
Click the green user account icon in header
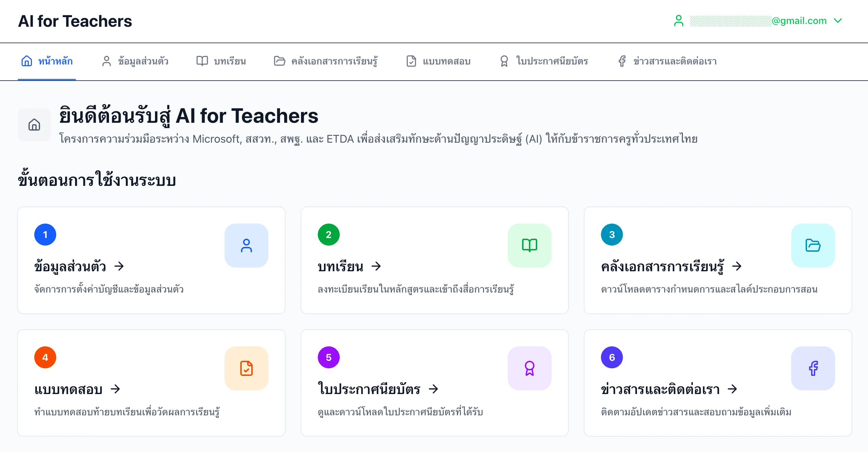(x=678, y=21)
